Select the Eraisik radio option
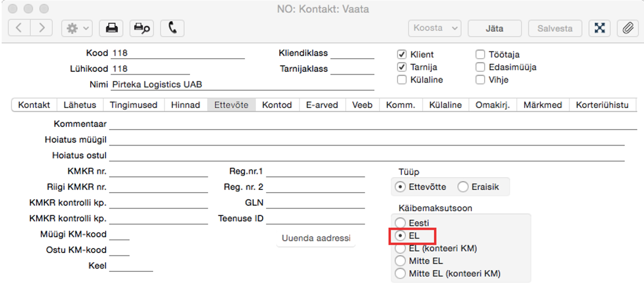This screenshot has width=644, height=299. [x=463, y=187]
